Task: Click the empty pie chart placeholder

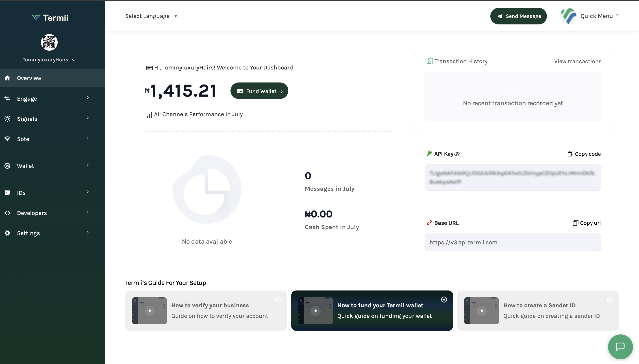Action: coord(207,189)
